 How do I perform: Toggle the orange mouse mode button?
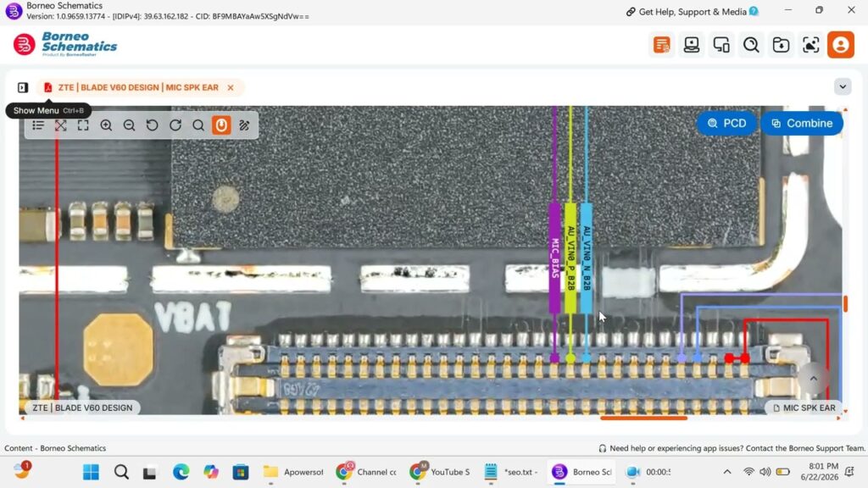pos(221,125)
